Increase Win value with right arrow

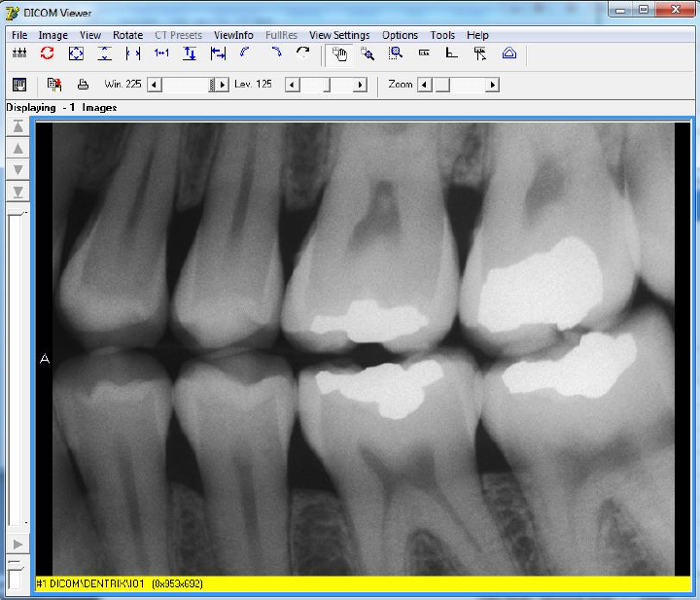click(223, 85)
